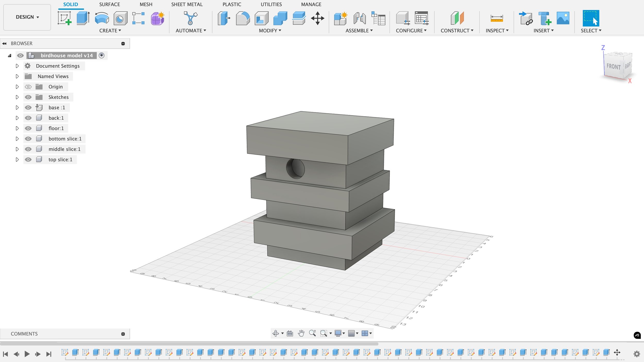Expand the top slice:1 node

[x=17, y=160]
